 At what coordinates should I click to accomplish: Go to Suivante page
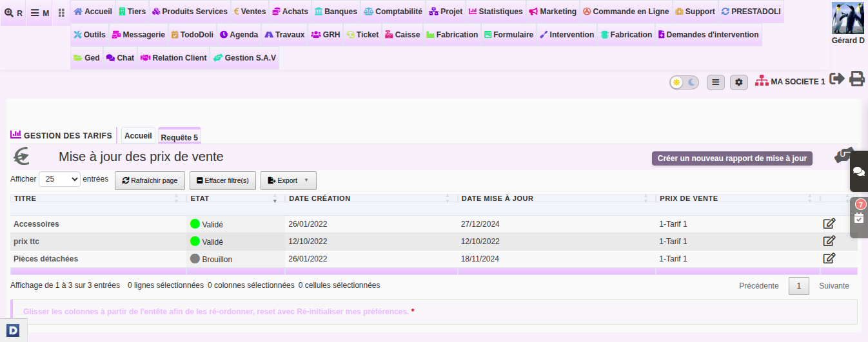click(834, 286)
